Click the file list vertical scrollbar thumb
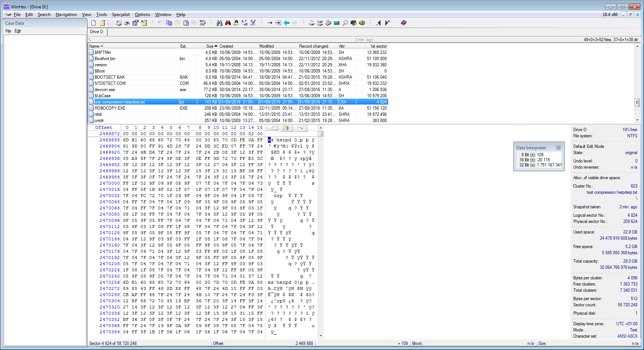 pyautogui.click(x=637, y=102)
